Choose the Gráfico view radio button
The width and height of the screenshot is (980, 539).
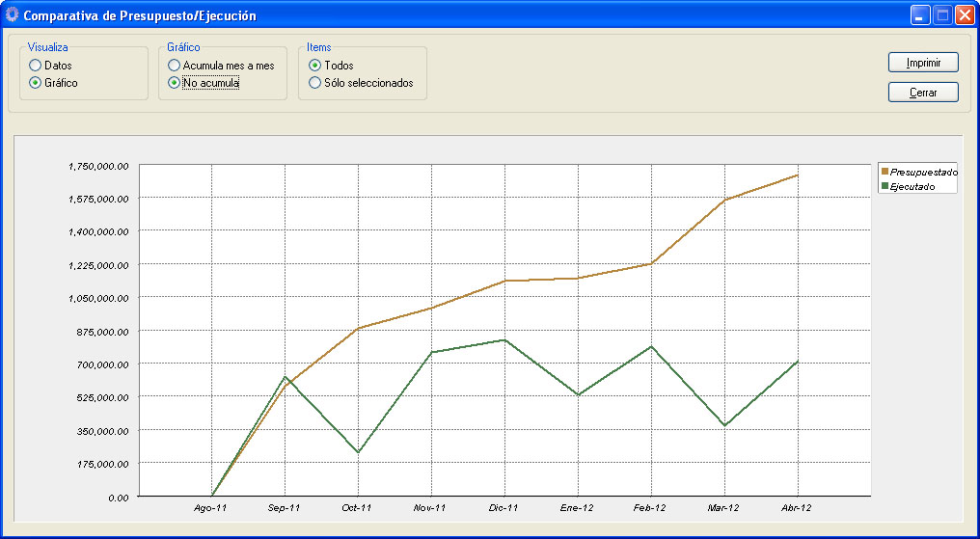(x=35, y=83)
